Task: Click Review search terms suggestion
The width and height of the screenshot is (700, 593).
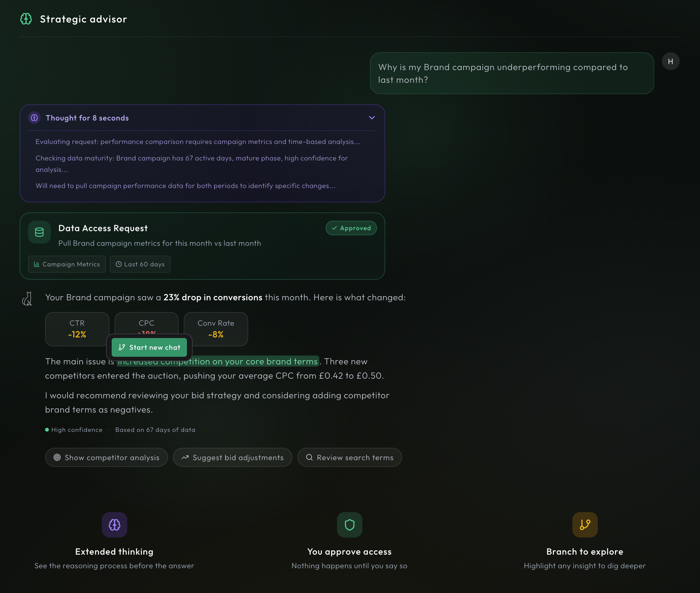Action: [x=349, y=457]
